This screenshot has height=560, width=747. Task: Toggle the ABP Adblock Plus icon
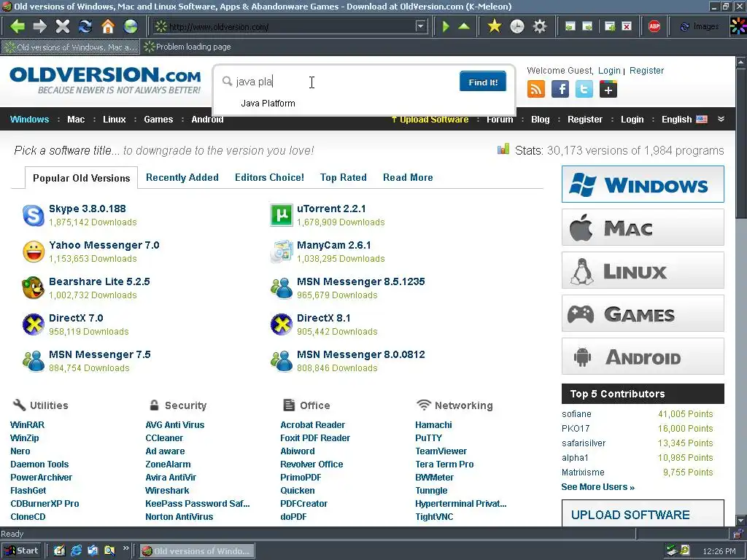pyautogui.click(x=654, y=26)
